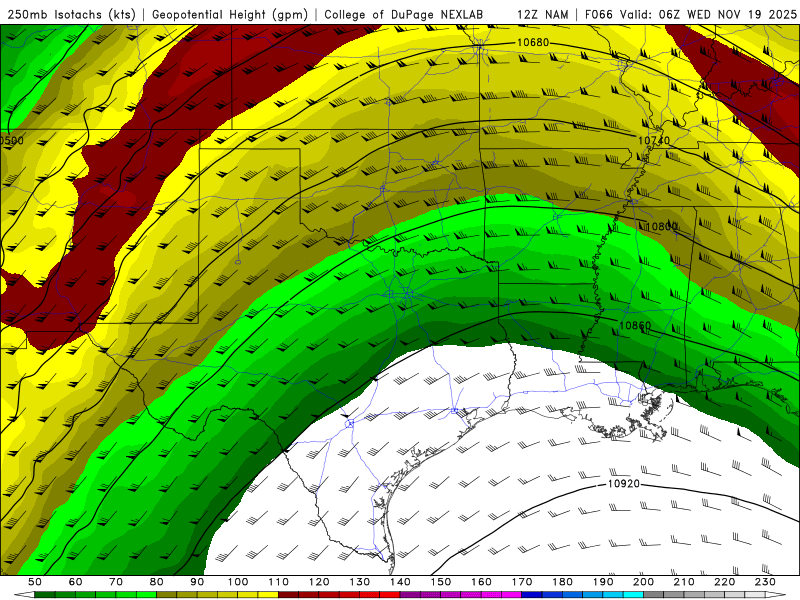Click the 140 tick label on the color bar
The width and height of the screenshot is (800, 600).
pos(400,582)
